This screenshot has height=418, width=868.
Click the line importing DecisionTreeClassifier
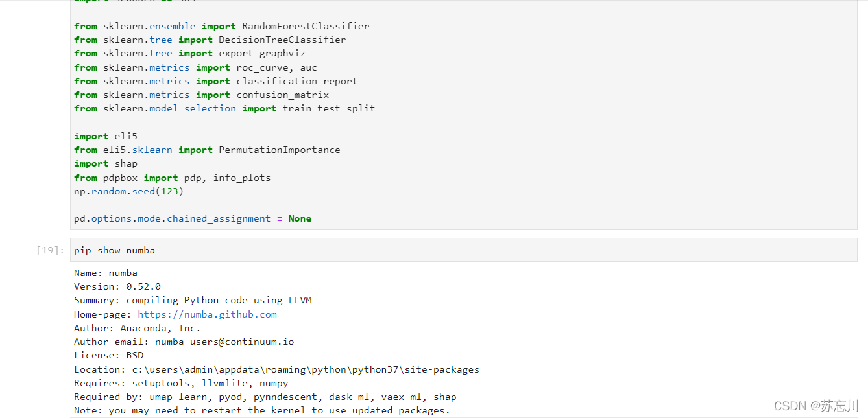click(x=210, y=40)
